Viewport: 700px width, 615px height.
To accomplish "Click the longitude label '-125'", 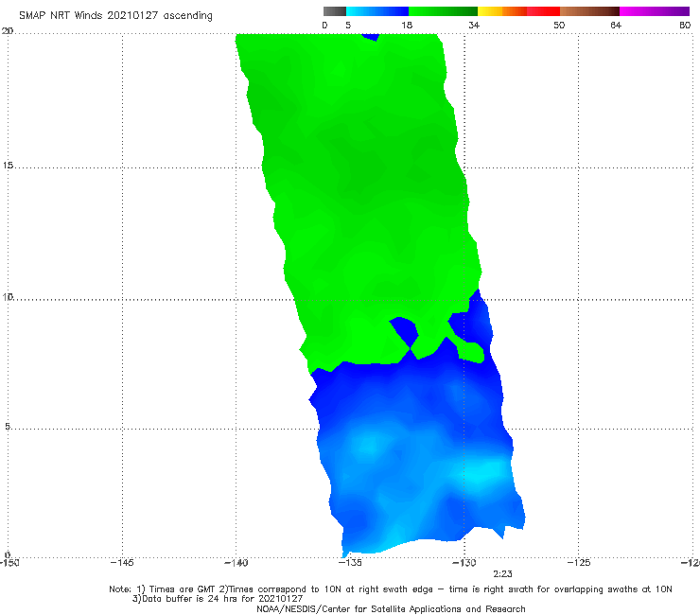I will pyautogui.click(x=579, y=562).
